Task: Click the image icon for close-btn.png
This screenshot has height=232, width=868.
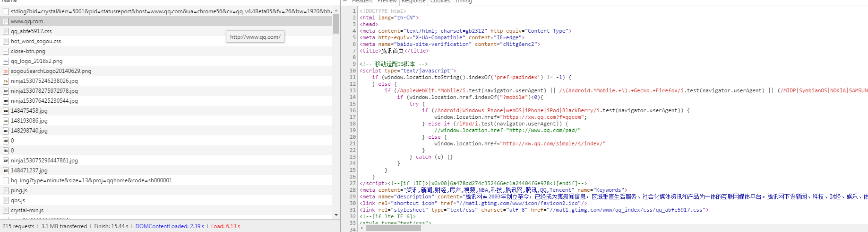Action: (x=6, y=51)
